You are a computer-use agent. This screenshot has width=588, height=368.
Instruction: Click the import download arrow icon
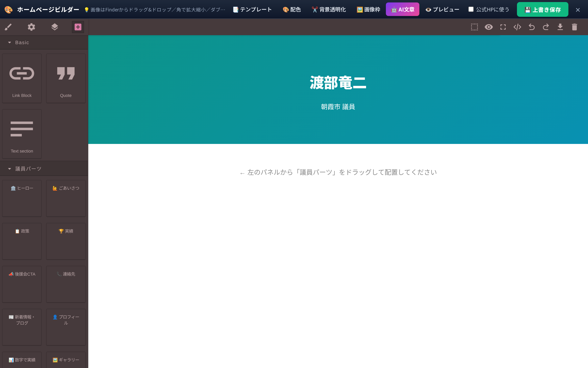(560, 27)
